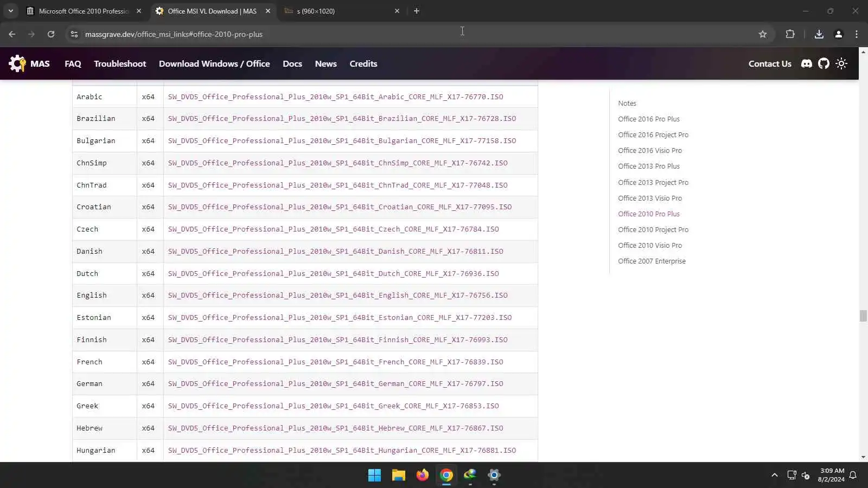This screenshot has height=488, width=868.
Task: Jump to Notes in sidebar contents
Action: 627,103
